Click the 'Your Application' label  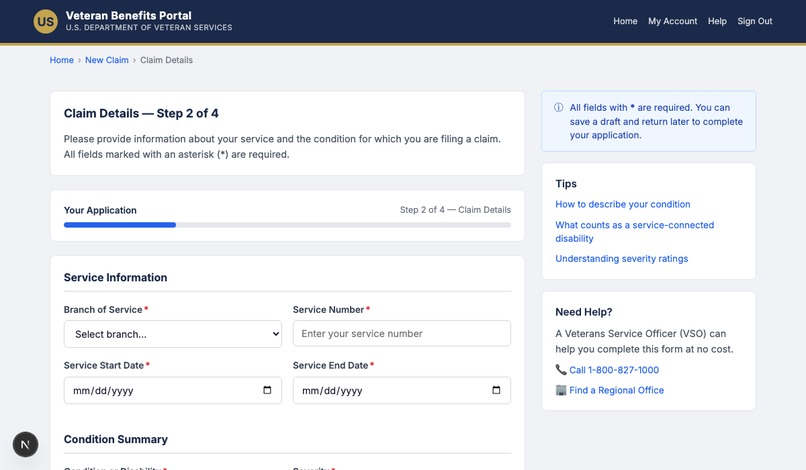(100, 210)
